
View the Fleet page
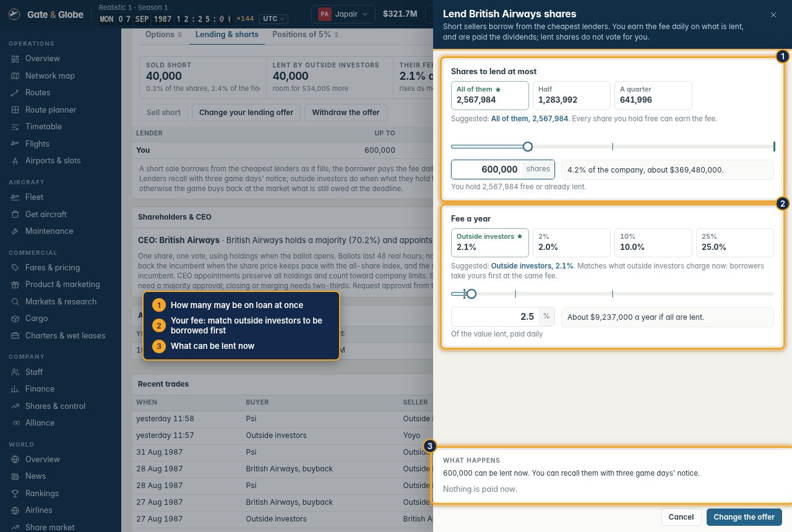(x=34, y=197)
